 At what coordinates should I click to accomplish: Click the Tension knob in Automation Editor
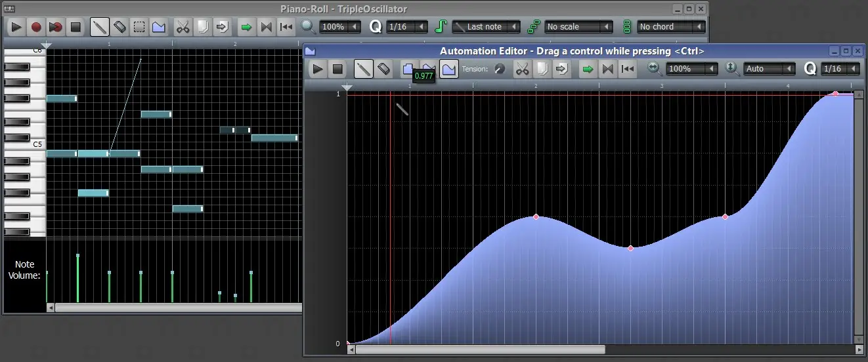click(500, 69)
